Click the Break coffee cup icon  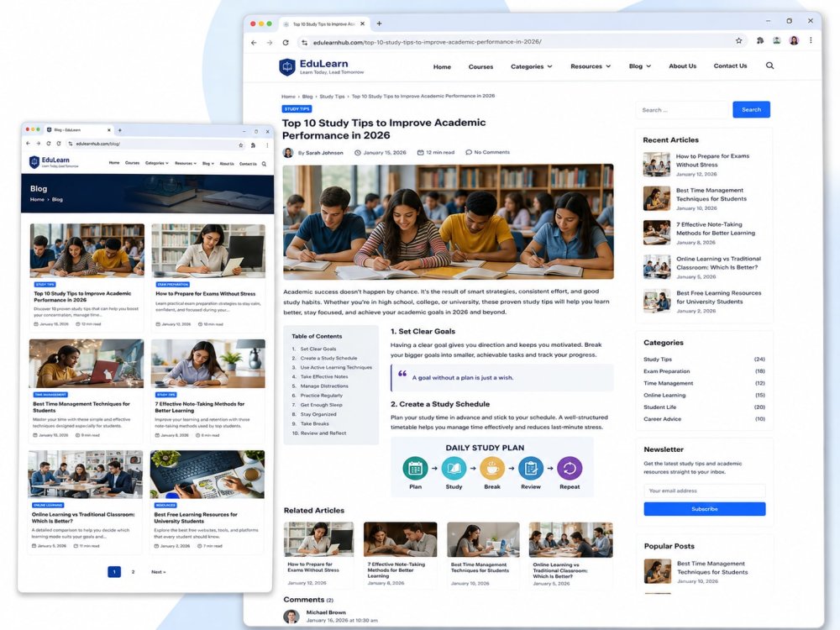click(x=492, y=468)
